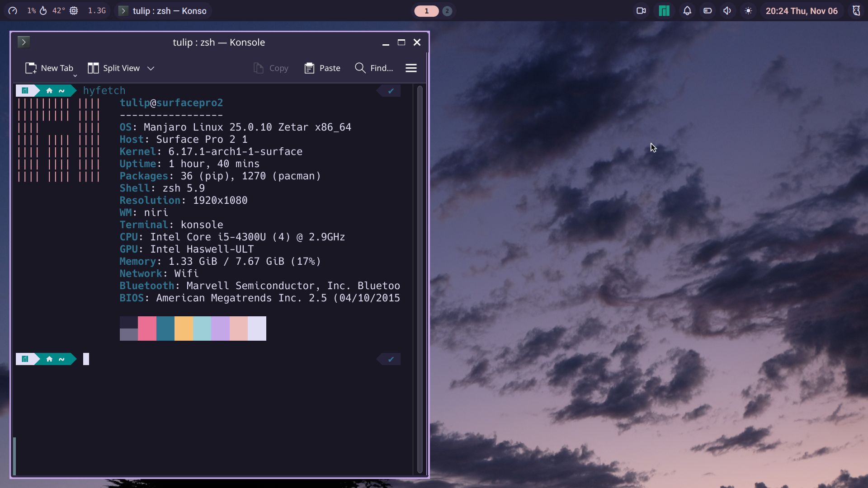Click the Packages: 36 (pip), 1270 (pacman) line
868x488 pixels.
[x=220, y=176]
